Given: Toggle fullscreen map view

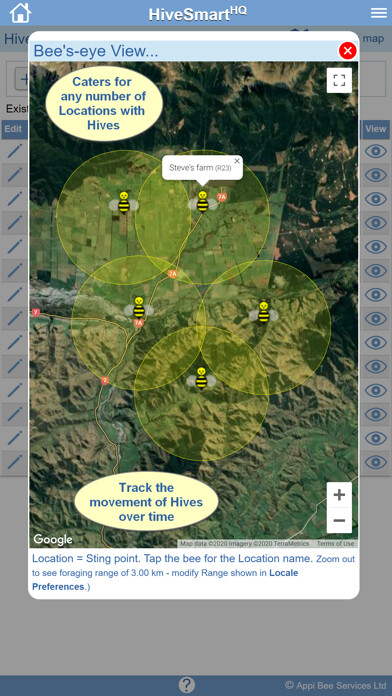Looking at the screenshot, I should click(339, 80).
